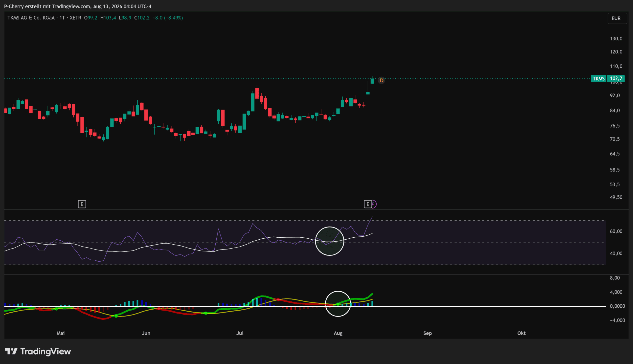Image resolution: width=633 pixels, height=364 pixels.
Task: Click the MACD scale value "0,0000"
Action: (x=617, y=306)
